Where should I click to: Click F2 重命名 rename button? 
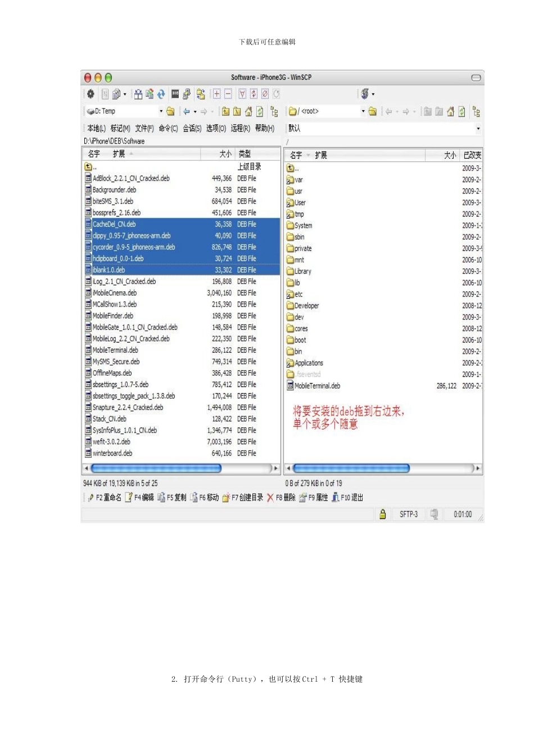coord(104,497)
